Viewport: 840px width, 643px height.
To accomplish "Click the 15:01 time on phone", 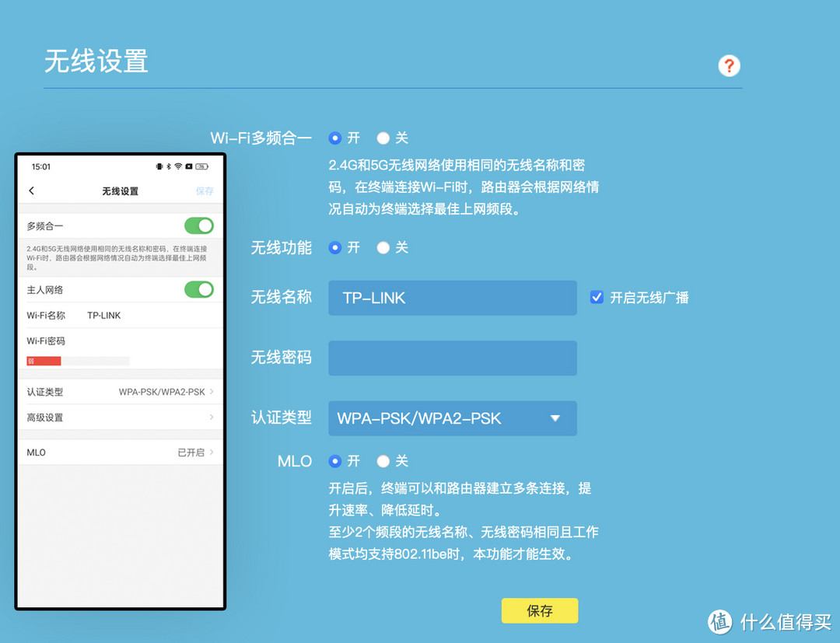I will click(40, 166).
